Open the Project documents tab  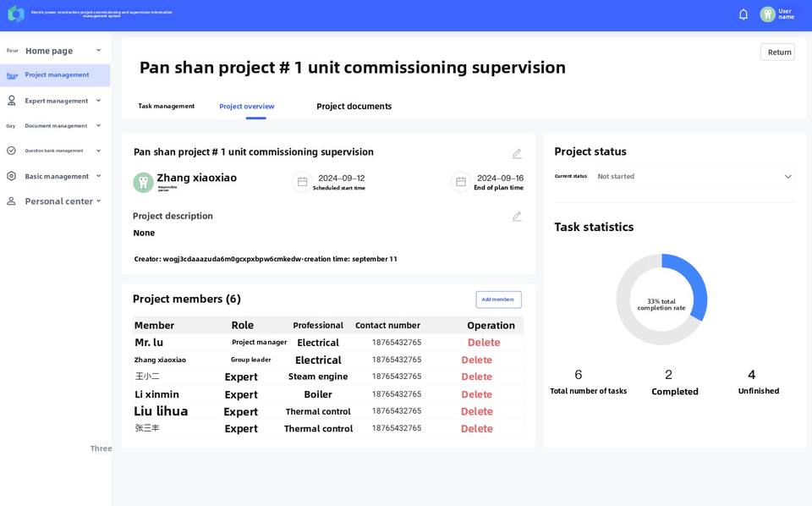(x=354, y=106)
